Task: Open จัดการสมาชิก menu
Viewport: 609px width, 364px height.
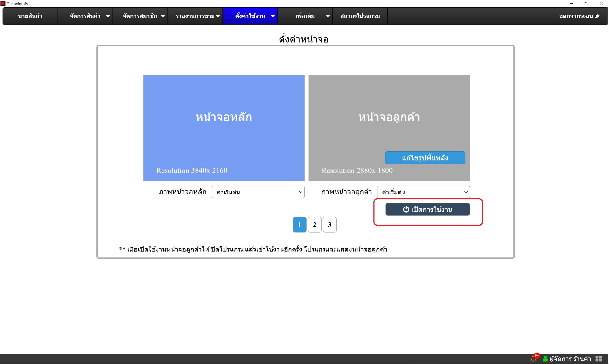Action: tap(140, 16)
